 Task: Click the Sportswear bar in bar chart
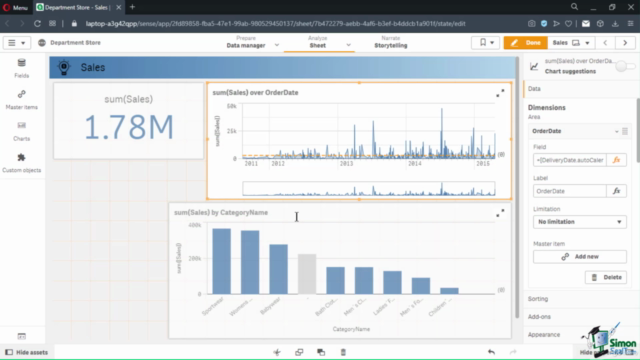click(x=222, y=261)
